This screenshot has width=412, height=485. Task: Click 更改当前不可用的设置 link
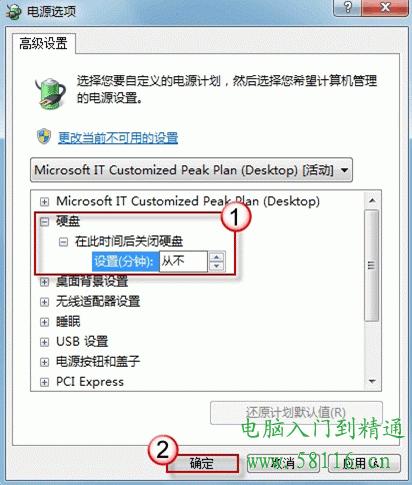pyautogui.click(x=118, y=138)
